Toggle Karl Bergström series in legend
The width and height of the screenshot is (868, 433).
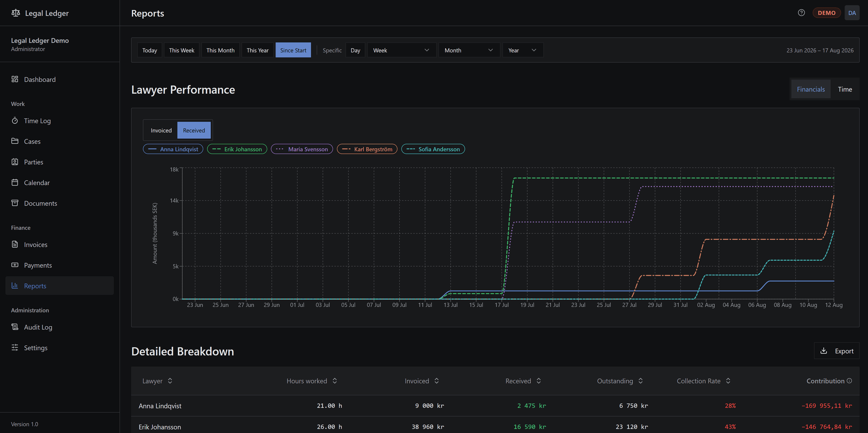(367, 149)
